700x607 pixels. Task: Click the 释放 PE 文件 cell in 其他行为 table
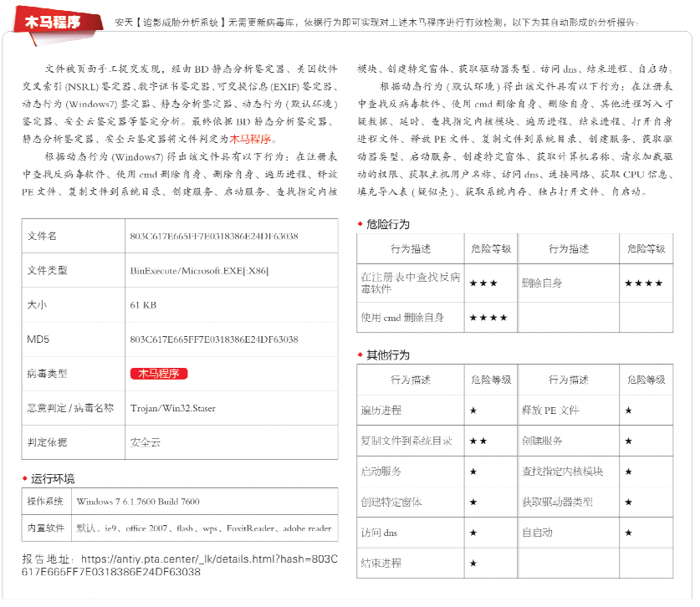coord(569,411)
